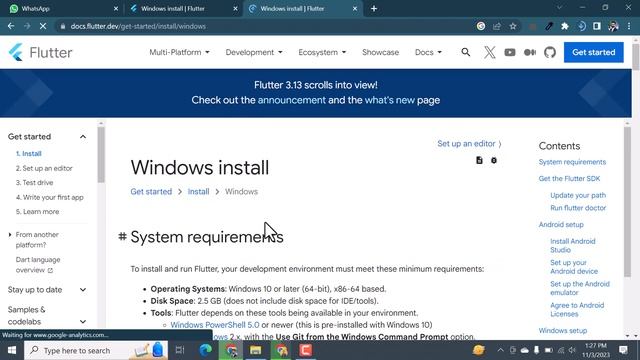The height and width of the screenshot is (360, 640).
Task: Open the Flutter site search icon
Action: [x=466, y=52]
